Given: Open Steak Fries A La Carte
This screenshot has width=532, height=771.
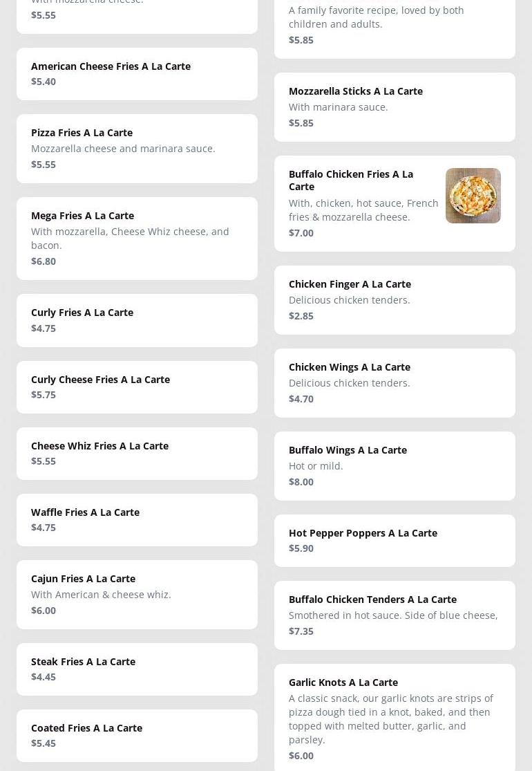Looking at the screenshot, I should tap(83, 662).
